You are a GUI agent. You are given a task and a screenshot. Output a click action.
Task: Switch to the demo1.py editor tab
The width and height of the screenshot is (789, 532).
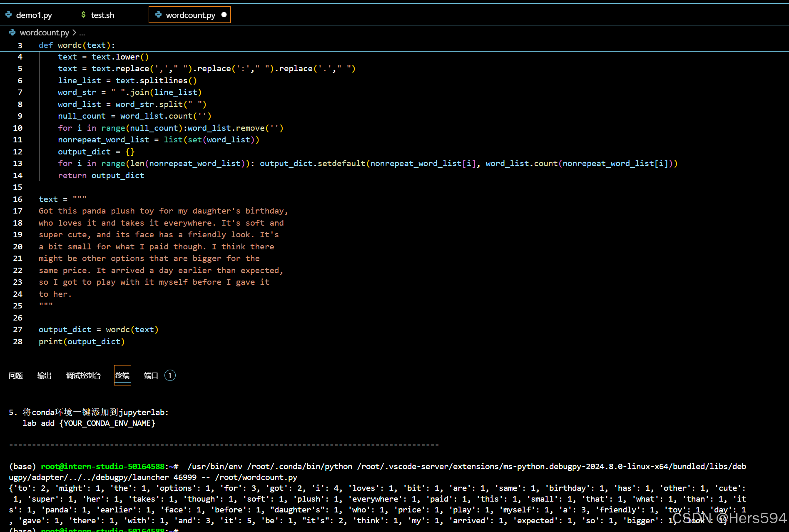33,14
